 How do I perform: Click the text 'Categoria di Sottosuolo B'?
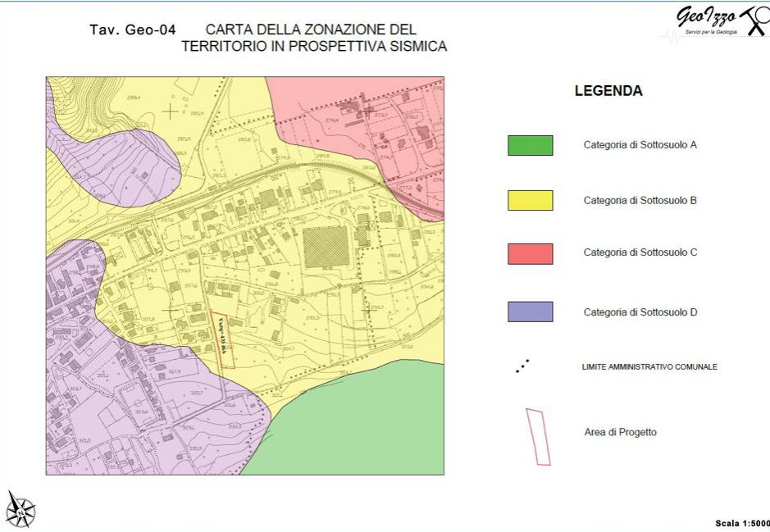pos(640,200)
